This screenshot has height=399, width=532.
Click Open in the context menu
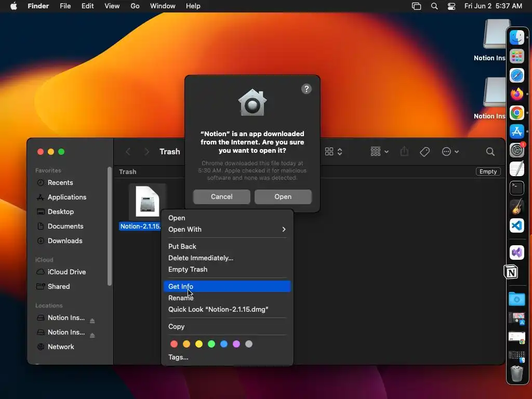(x=227, y=218)
